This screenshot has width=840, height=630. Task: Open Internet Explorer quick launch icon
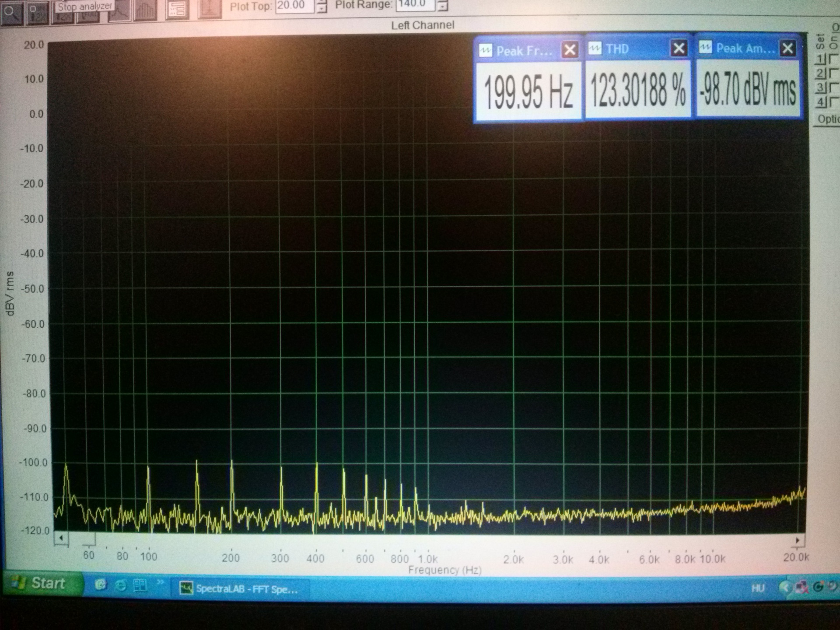point(120,585)
